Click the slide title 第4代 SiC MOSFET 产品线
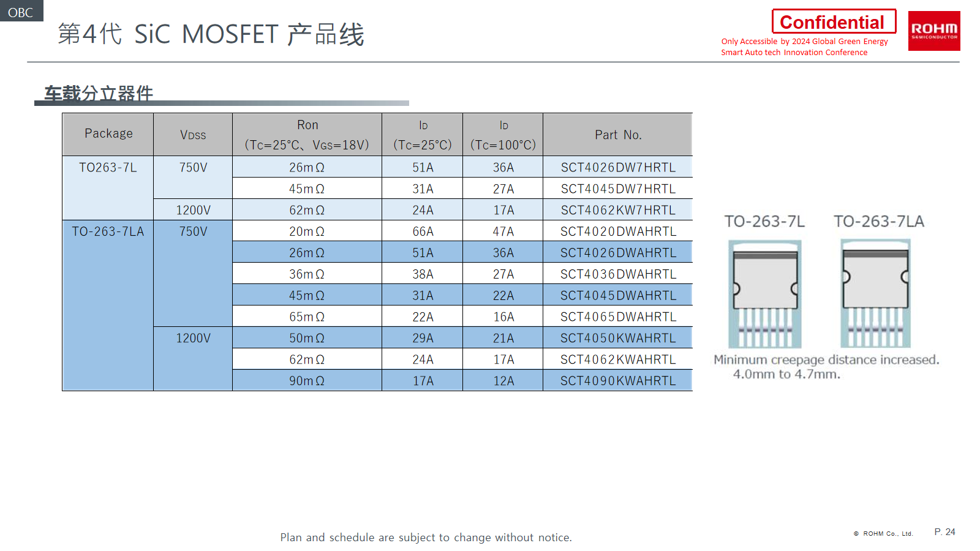Image resolution: width=980 pixels, height=551 pixels. coord(211,34)
